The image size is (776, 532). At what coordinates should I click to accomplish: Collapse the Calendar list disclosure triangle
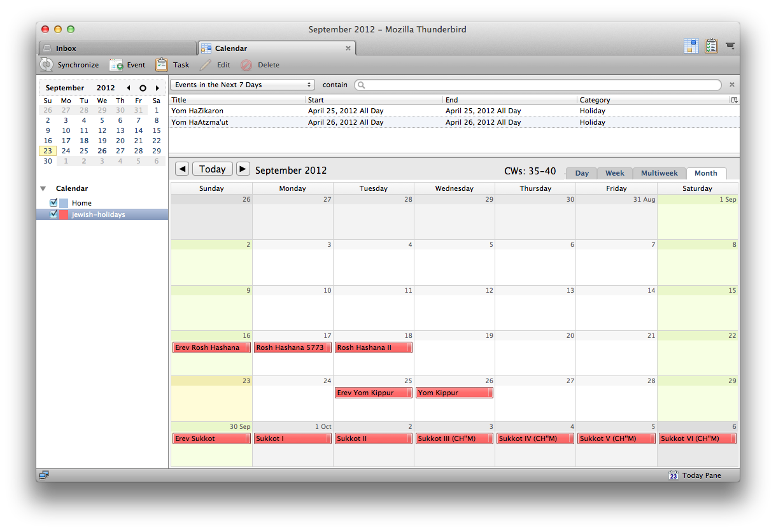pyautogui.click(x=43, y=189)
